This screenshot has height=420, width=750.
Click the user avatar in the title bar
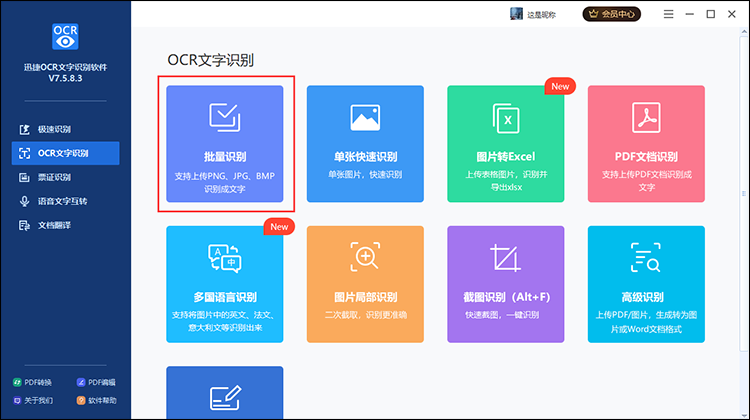pos(516,14)
